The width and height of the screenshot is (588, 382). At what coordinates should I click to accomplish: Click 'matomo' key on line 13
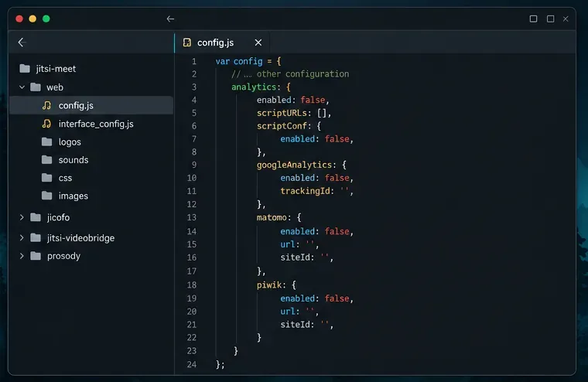point(272,217)
